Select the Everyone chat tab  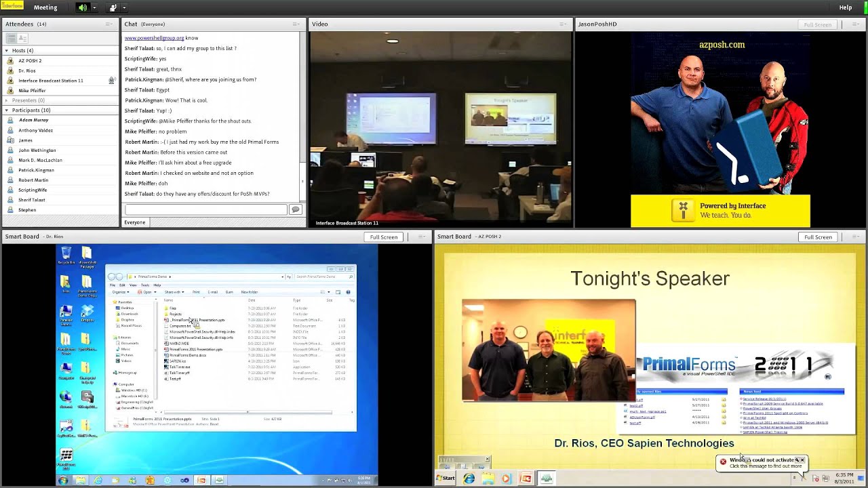(135, 222)
